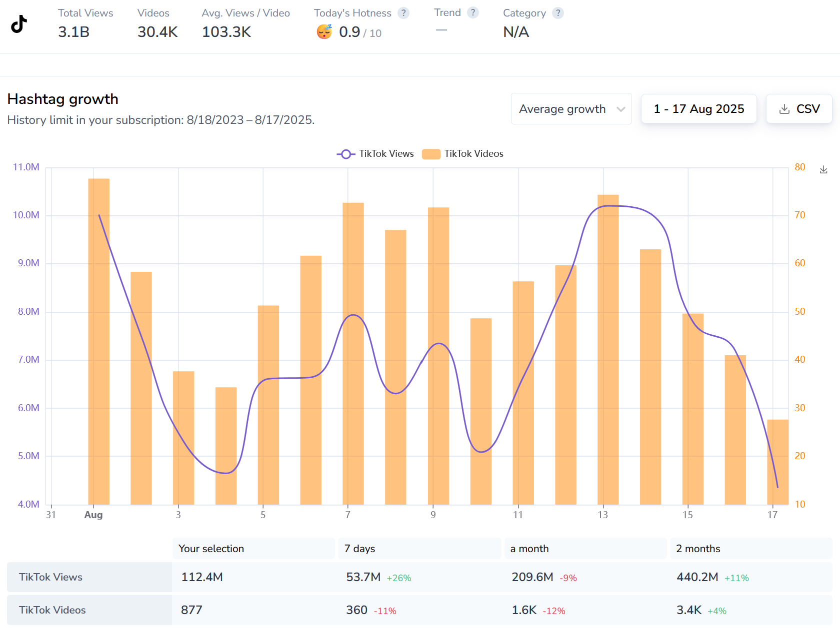Click the tallest orange bar at Aug 1
This screenshot has height=628, width=840.
point(98,340)
